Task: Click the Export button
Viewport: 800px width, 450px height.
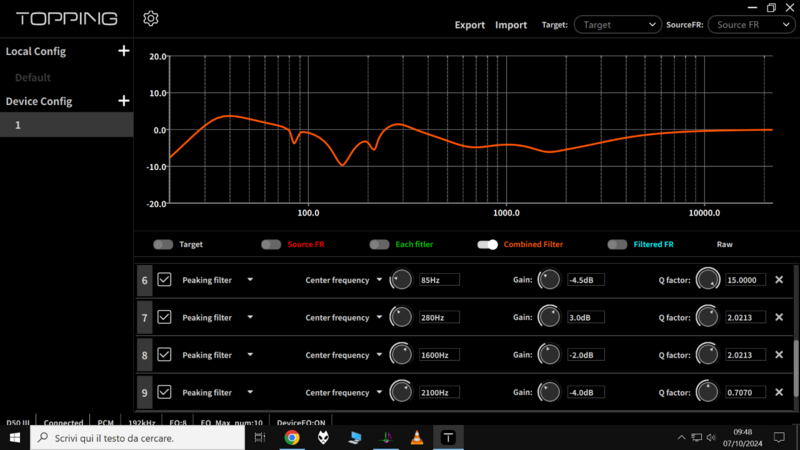Action: 469,25
